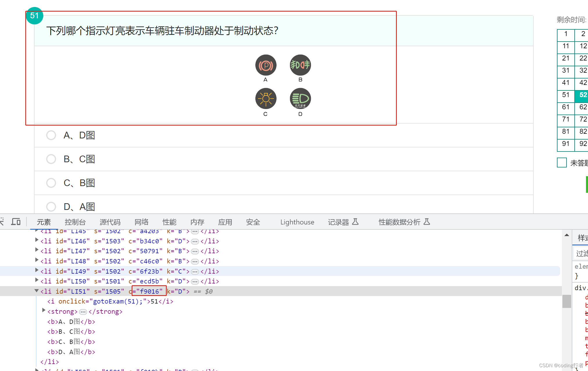Select the fog light indicator image B
Image resolution: width=588 pixels, height=371 pixels.
pyautogui.click(x=300, y=65)
